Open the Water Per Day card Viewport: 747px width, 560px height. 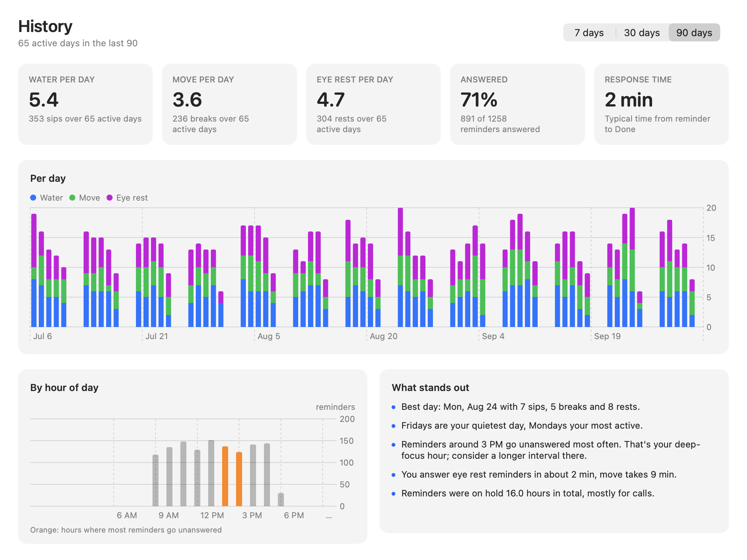point(85,104)
